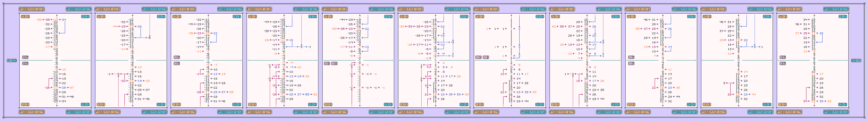Click F=ODD→X(3+1)÷2 below the tenth panel

pos(761,112)
